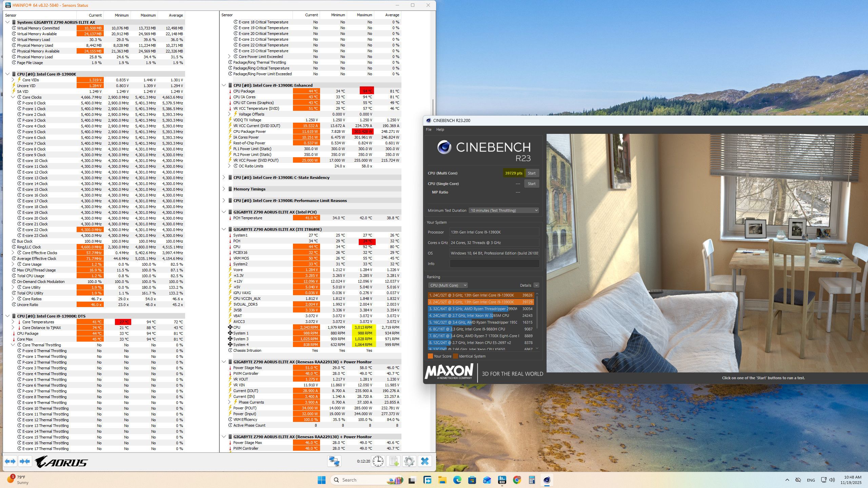Open the CPU (Multi Core) ranking dropdown

tap(448, 285)
